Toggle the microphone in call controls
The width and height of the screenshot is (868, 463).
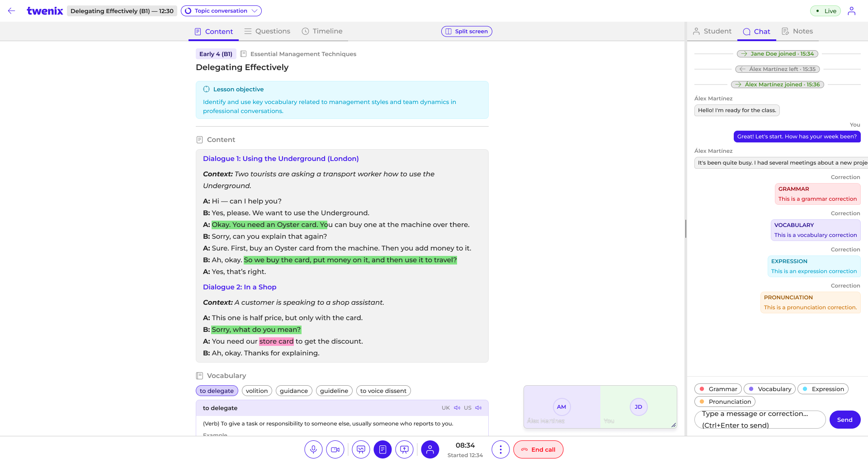click(313, 449)
